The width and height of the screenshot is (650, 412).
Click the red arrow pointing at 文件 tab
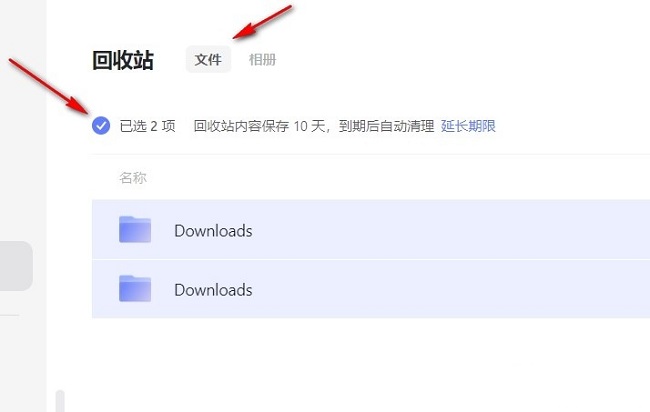(262, 22)
